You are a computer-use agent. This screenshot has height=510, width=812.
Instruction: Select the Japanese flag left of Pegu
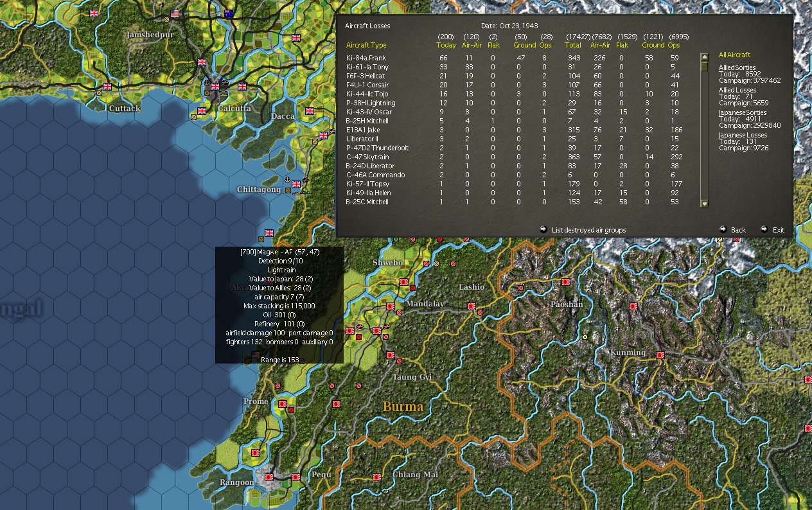(x=296, y=477)
